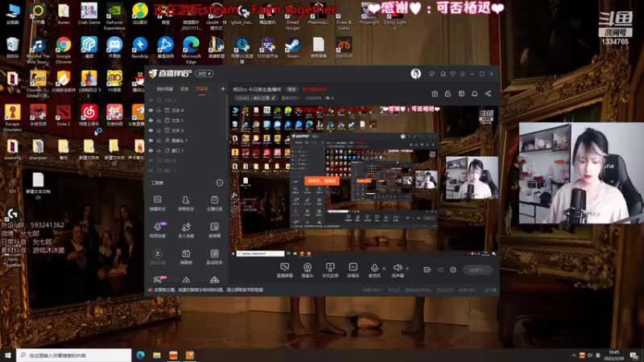
Task: Click the source list scrollbar
Action: pos(227,119)
